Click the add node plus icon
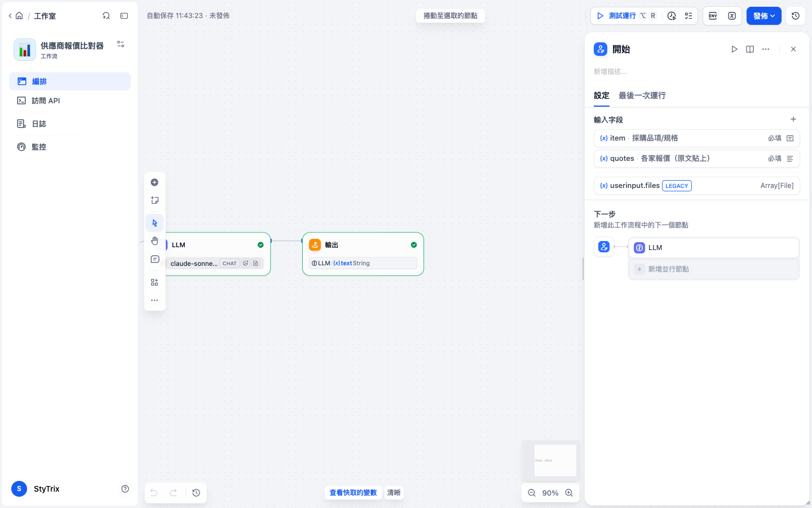 click(155, 182)
